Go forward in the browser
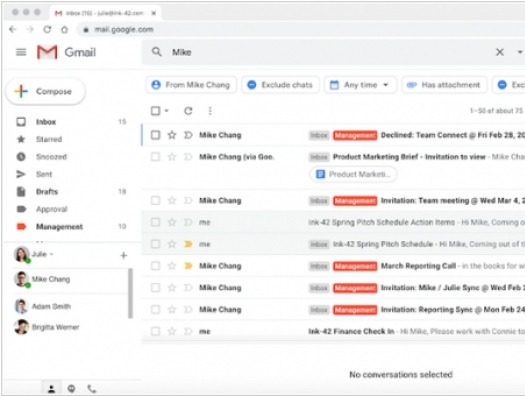This screenshot has height=396, width=525. (30, 29)
